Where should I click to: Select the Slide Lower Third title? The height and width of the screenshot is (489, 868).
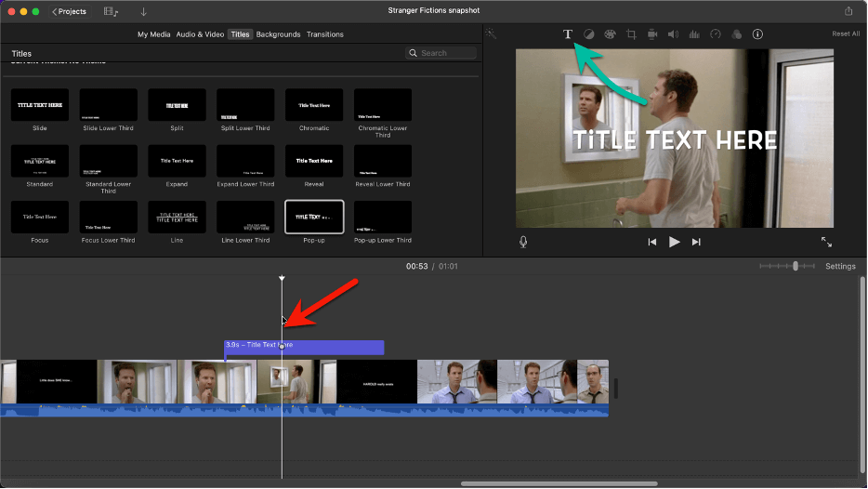tap(109, 105)
